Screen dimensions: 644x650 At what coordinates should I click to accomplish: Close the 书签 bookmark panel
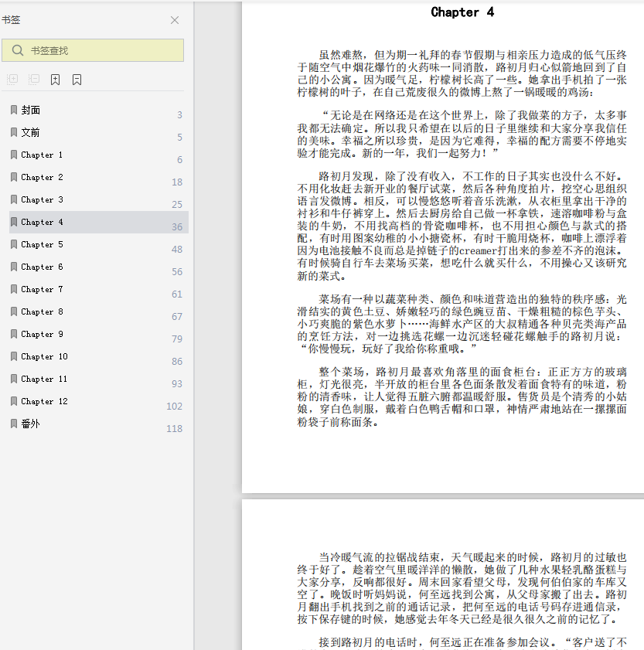coord(175,20)
